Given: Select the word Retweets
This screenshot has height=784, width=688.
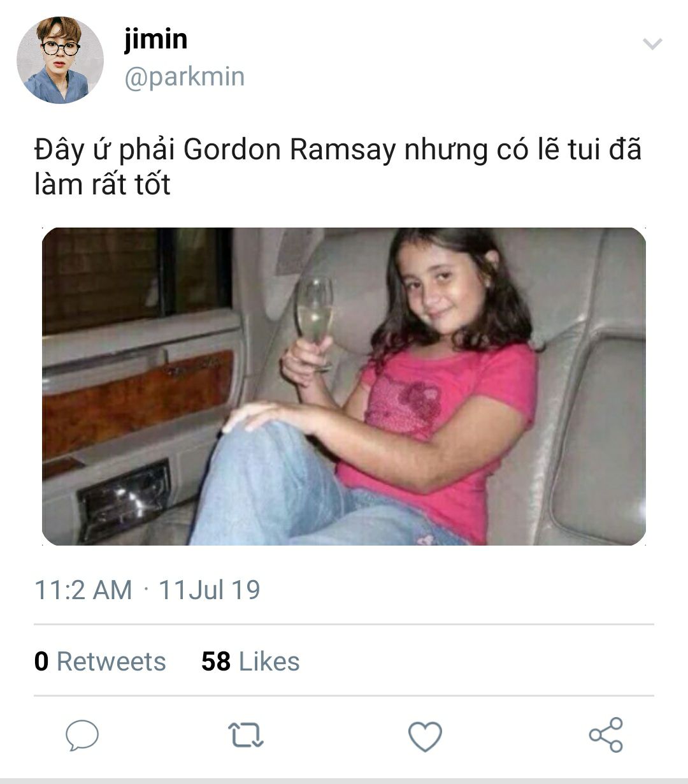Looking at the screenshot, I should click(111, 662).
